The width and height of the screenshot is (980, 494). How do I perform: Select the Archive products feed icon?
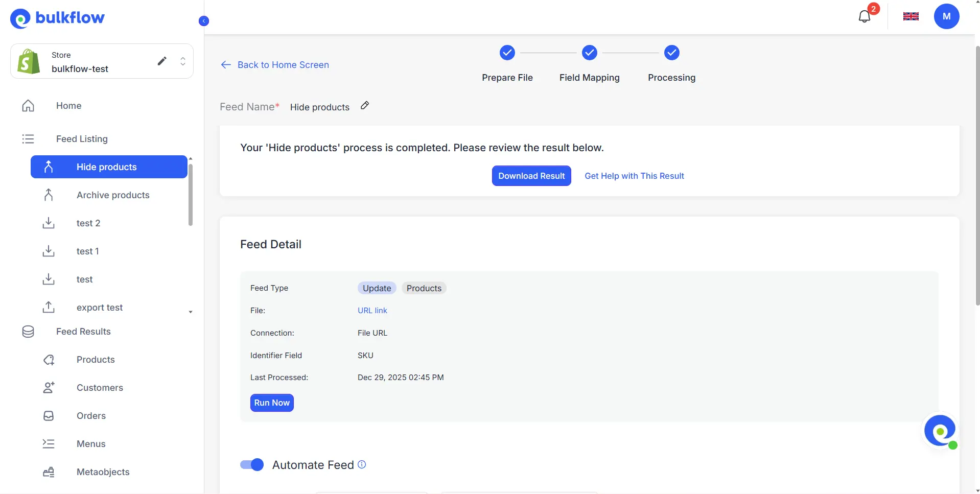click(x=49, y=195)
